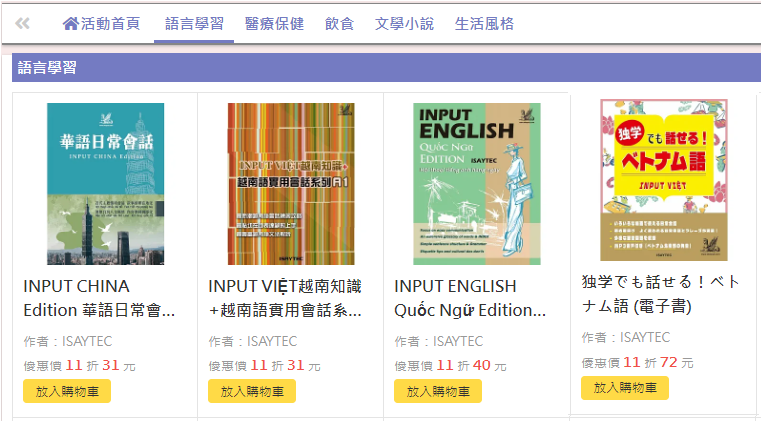Click the 40 元 price of INPUT ENGLISH
The height and width of the screenshot is (421, 761).
click(490, 366)
